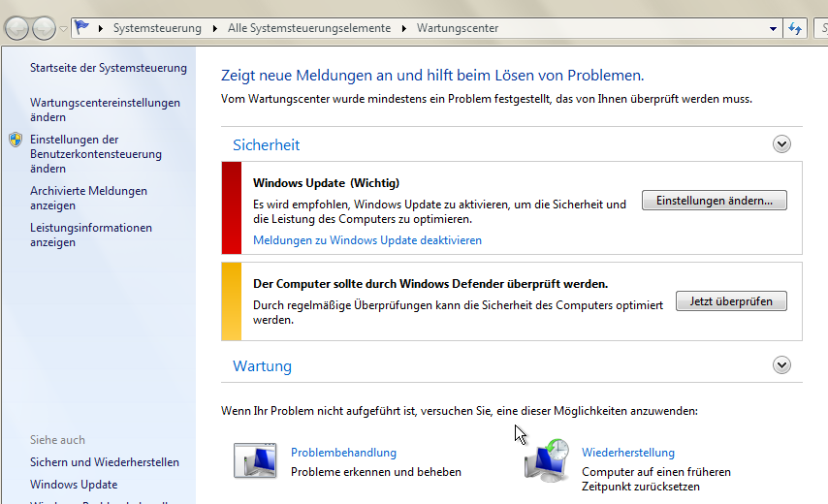828x504 pixels.
Task: Open Startseite der Systemsteuerung
Action: coord(109,68)
